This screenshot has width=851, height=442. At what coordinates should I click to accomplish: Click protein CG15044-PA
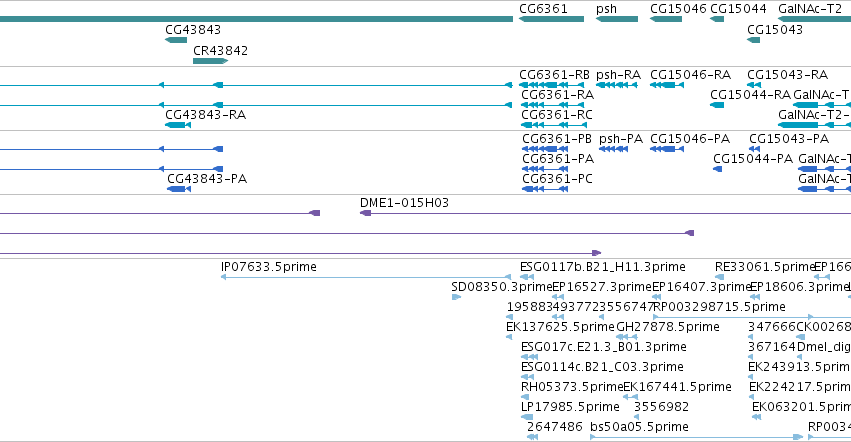(753, 159)
